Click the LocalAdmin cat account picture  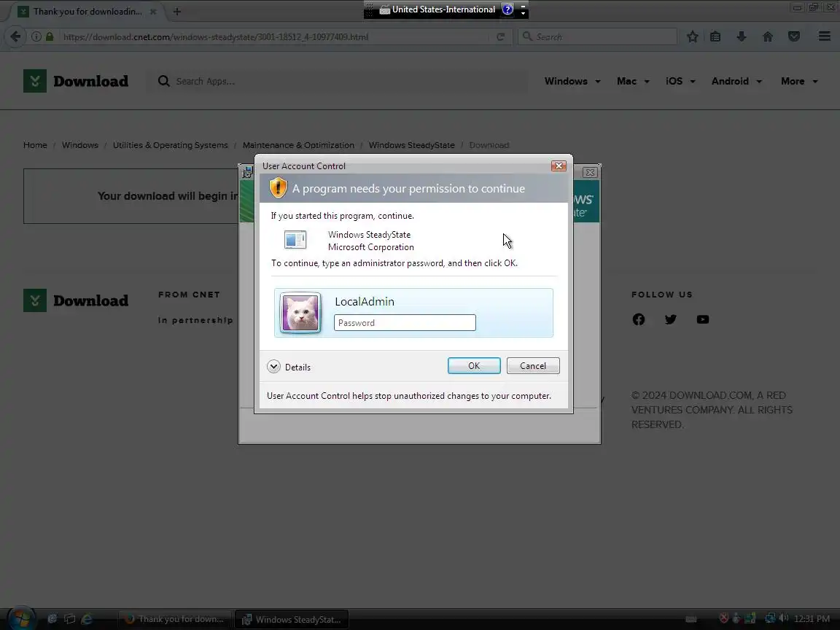[x=300, y=313]
